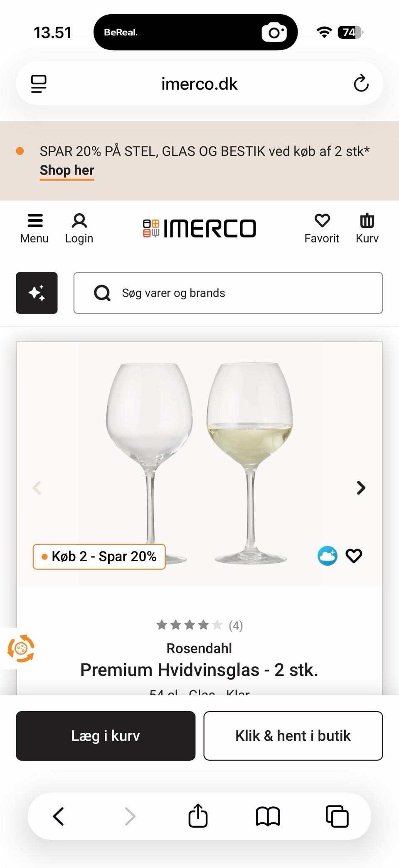Screen dimensions: 399x868
Task: Show previous product image with left chevron
Action: click(x=37, y=487)
